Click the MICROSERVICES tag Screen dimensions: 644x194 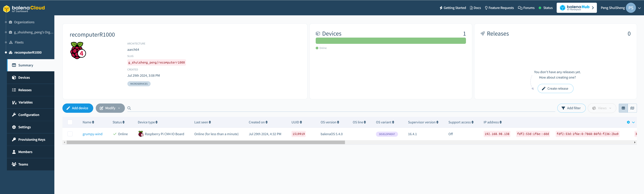(x=139, y=84)
